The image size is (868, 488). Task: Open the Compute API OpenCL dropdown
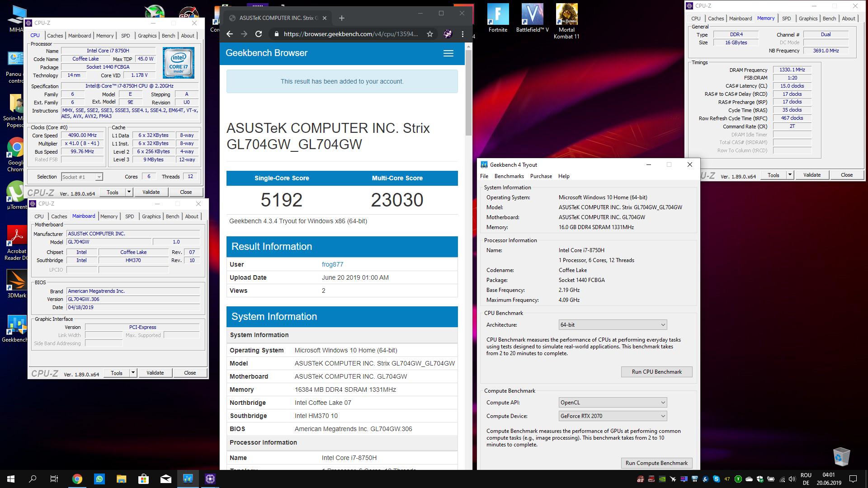(613, 403)
